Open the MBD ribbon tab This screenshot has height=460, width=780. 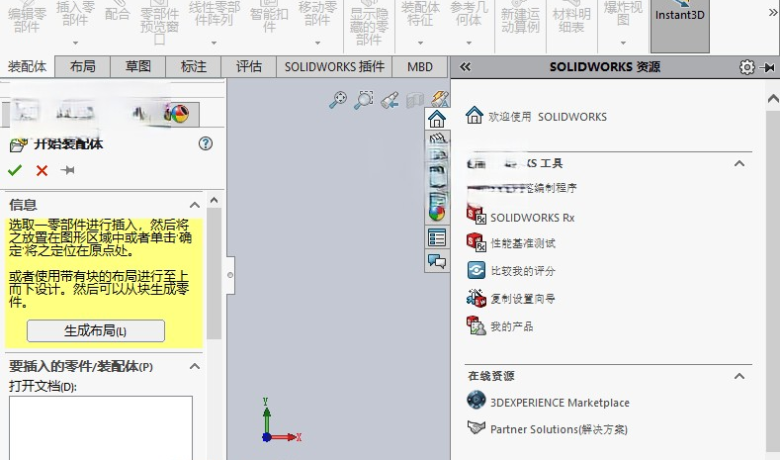coord(420,67)
